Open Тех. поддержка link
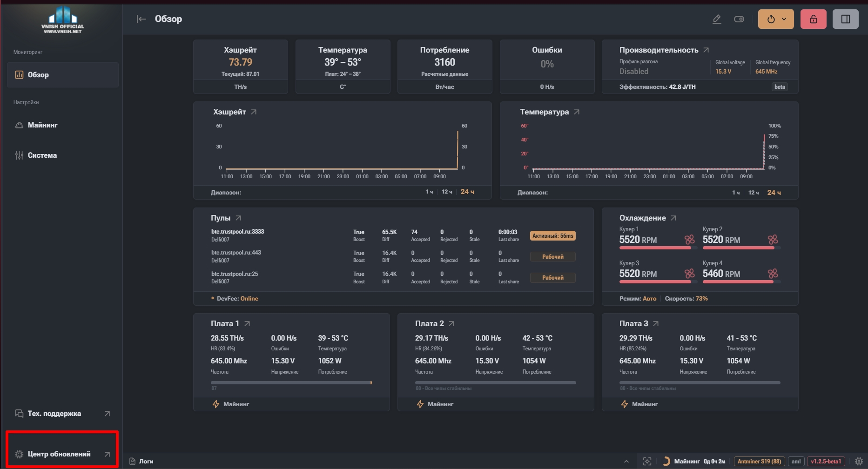The height and width of the screenshot is (469, 868). (x=63, y=414)
